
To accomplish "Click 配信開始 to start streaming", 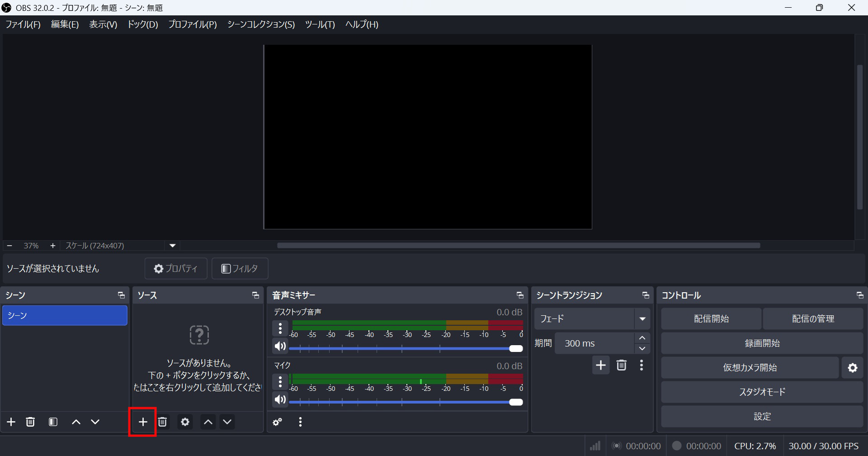I will click(x=711, y=319).
